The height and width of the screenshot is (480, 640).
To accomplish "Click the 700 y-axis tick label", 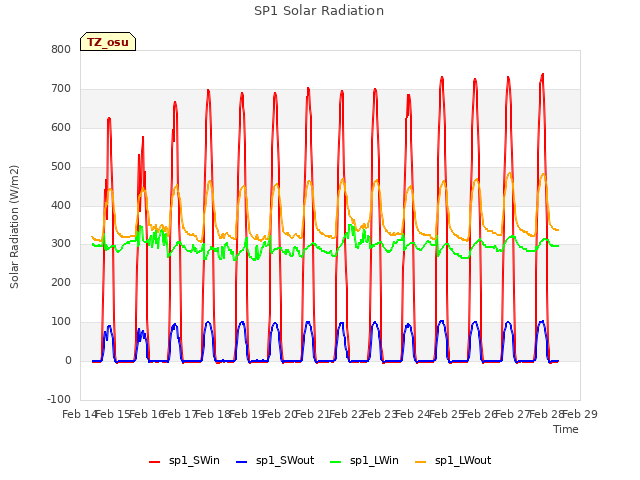I will (x=61, y=89).
